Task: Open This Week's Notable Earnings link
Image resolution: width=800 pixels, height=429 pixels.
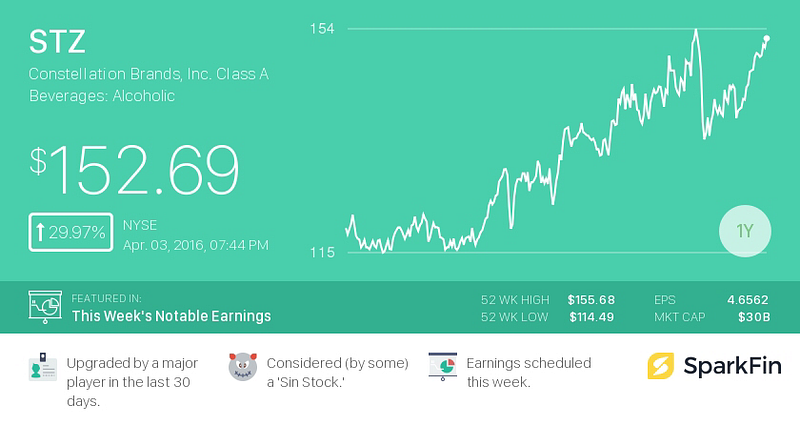Action: 171,316
